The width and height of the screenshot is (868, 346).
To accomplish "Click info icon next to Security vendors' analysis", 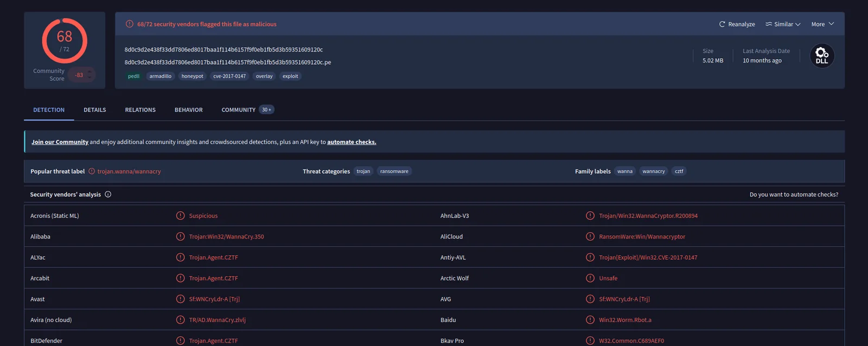I will (108, 194).
